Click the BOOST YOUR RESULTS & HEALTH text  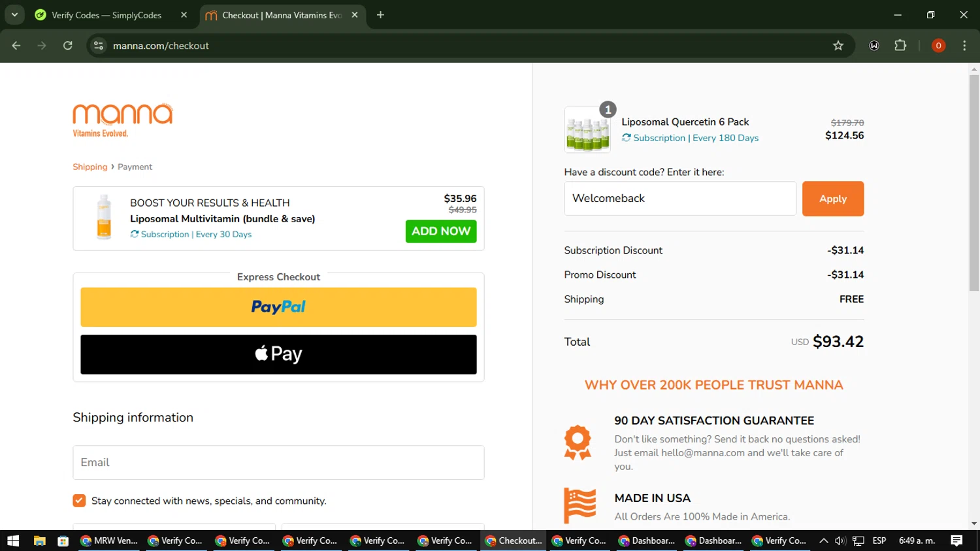(210, 203)
